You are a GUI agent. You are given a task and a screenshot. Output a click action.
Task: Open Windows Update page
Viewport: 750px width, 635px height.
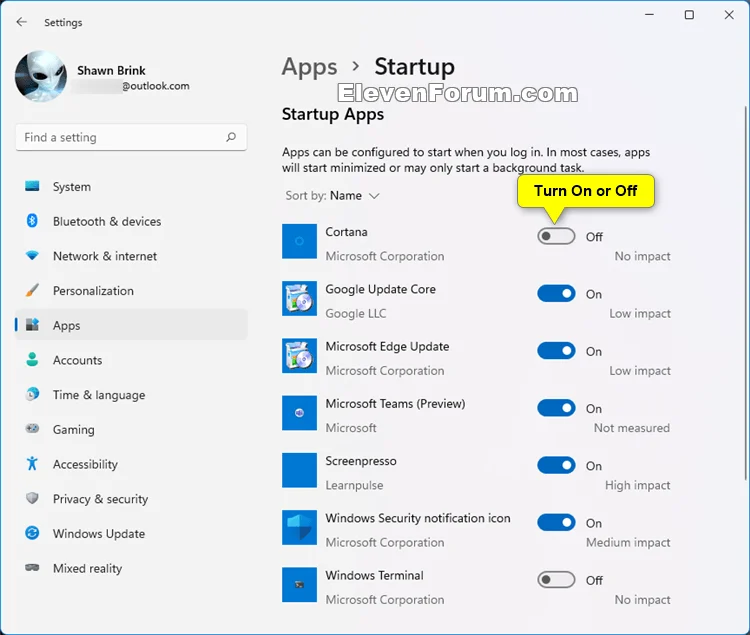tap(132, 533)
